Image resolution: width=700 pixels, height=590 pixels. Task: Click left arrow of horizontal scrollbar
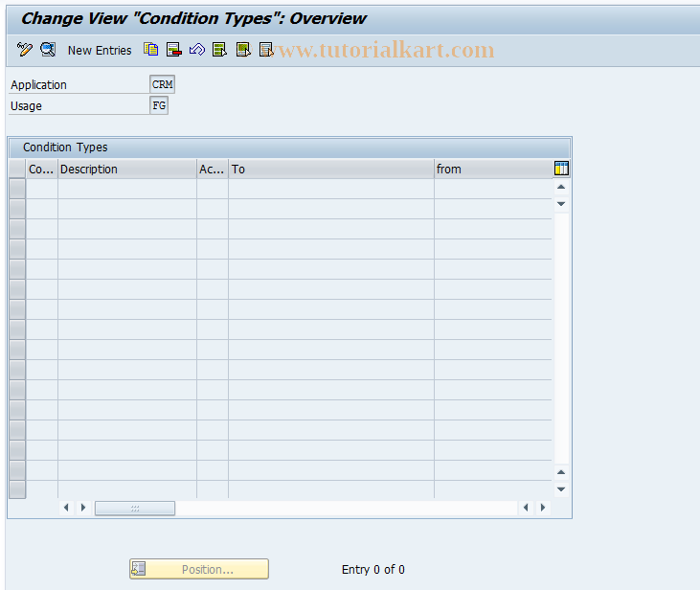pyautogui.click(x=66, y=508)
